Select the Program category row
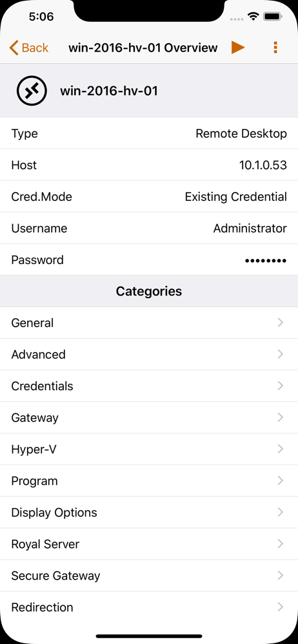This screenshot has height=644, width=298. coord(149,481)
